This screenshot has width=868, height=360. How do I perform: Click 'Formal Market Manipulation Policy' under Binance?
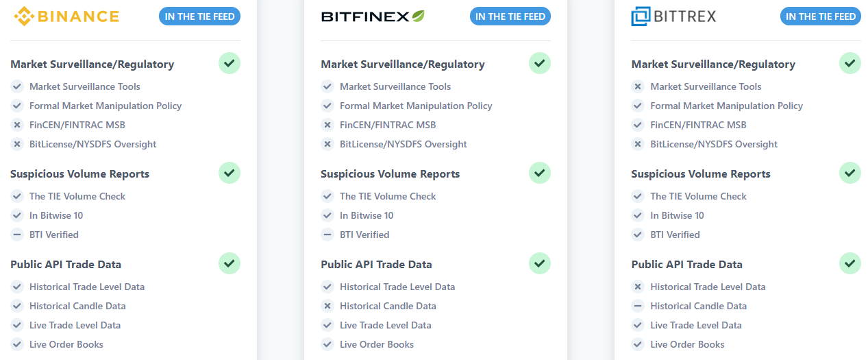click(x=106, y=106)
